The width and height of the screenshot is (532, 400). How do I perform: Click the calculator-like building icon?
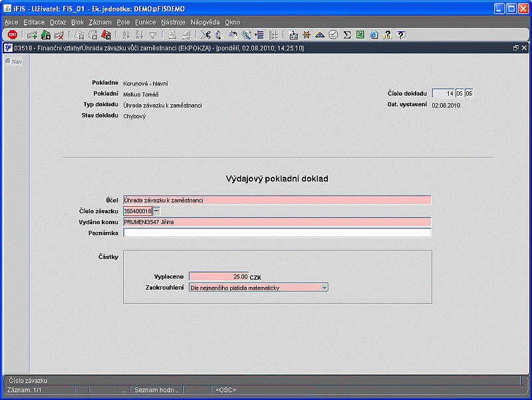coord(293,35)
